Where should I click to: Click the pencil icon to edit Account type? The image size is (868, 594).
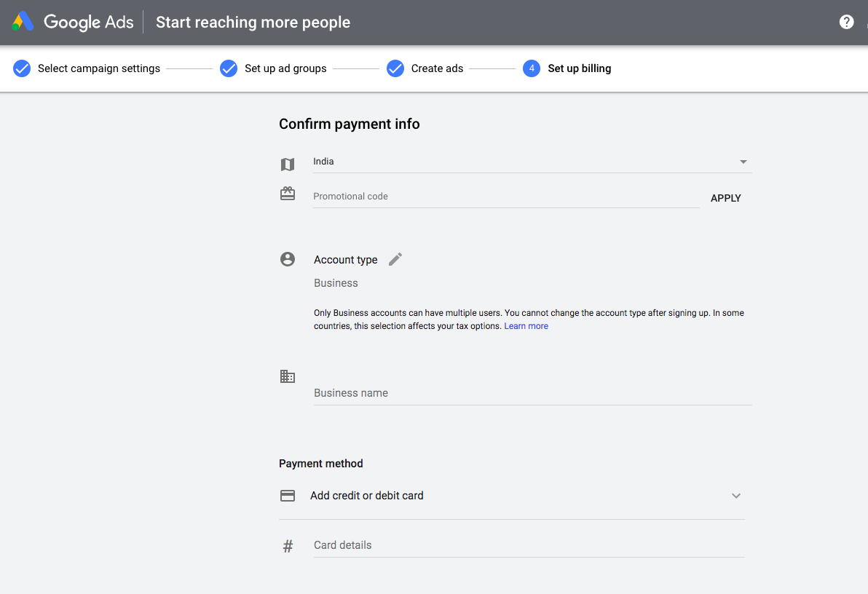coord(395,259)
